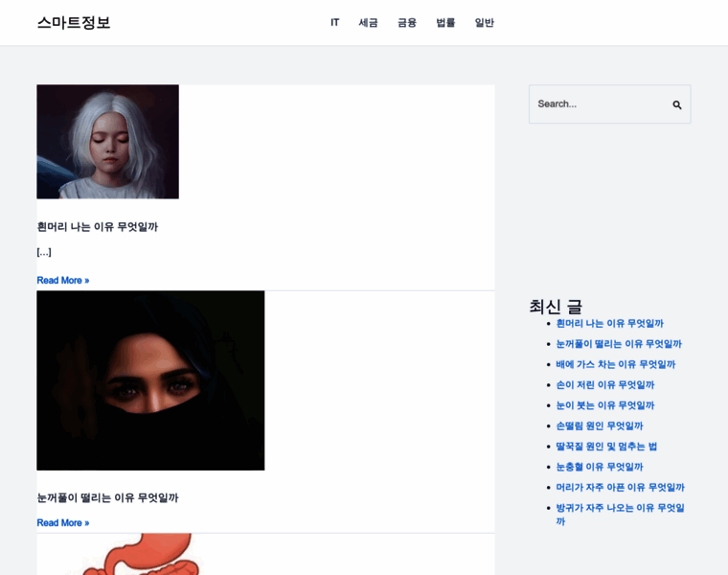Open the stomach illustration thumbnail
Viewport: 728px width, 575px height.
139,554
